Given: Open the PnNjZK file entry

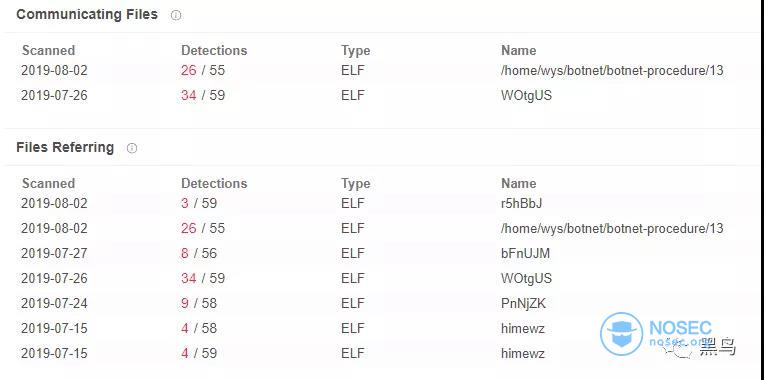Looking at the screenshot, I should click(523, 304).
